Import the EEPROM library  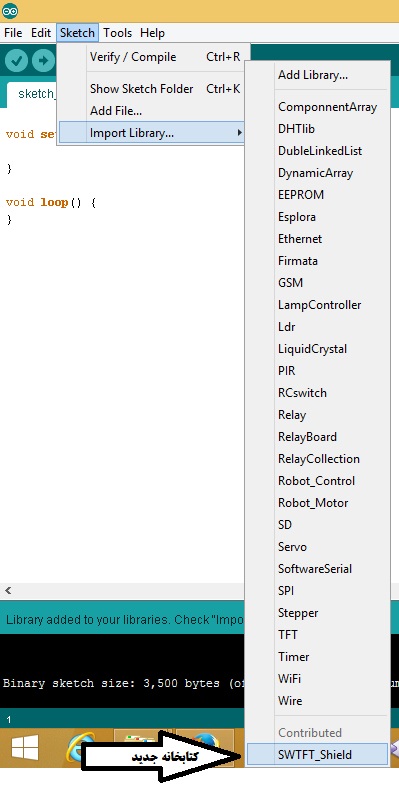click(x=317, y=195)
